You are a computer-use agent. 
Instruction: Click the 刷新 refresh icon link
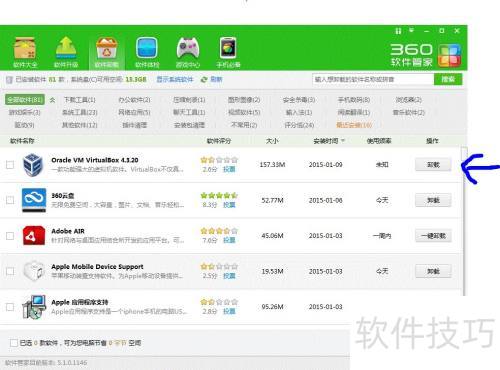212,79
